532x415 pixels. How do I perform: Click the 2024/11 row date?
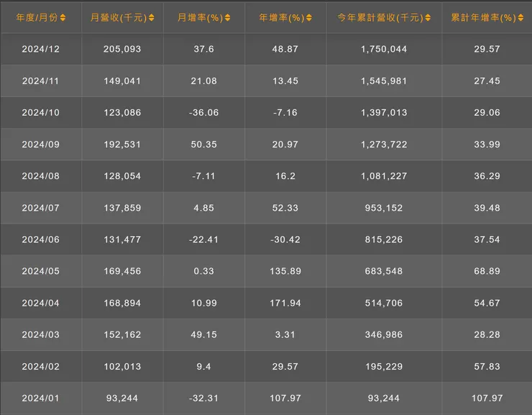40,81
